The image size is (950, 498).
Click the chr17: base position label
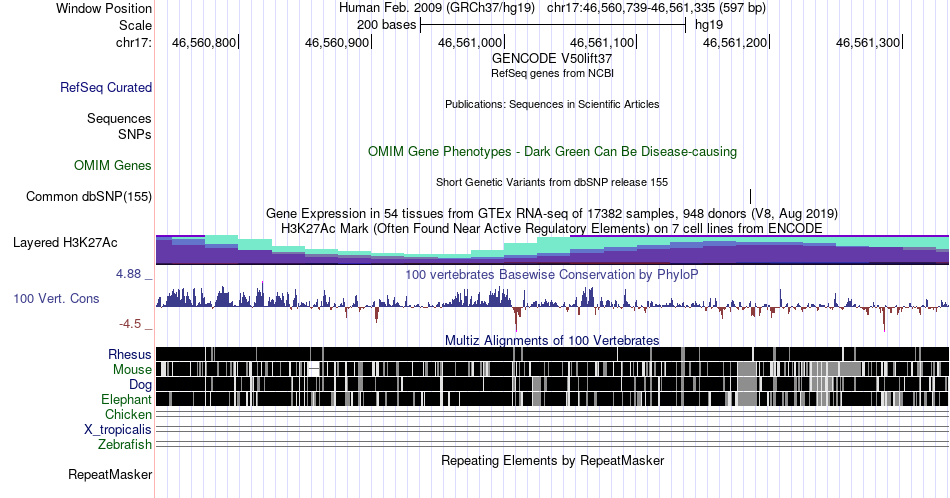(x=134, y=42)
